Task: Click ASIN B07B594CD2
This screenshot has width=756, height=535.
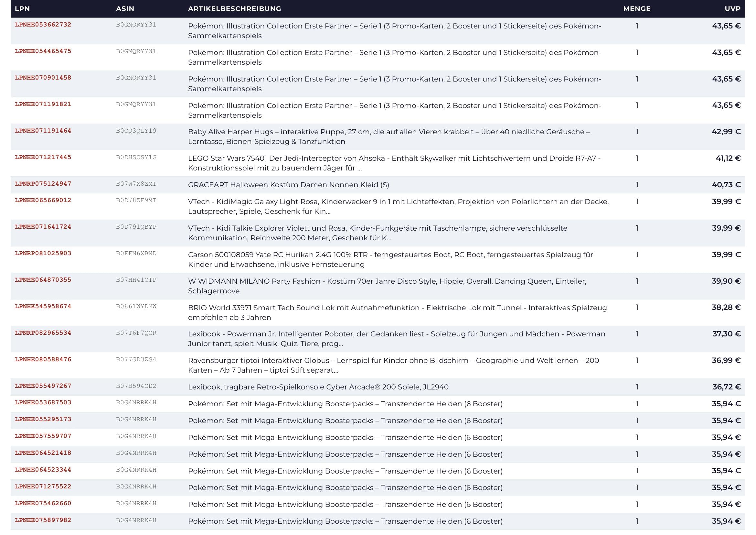Action: 136,386
